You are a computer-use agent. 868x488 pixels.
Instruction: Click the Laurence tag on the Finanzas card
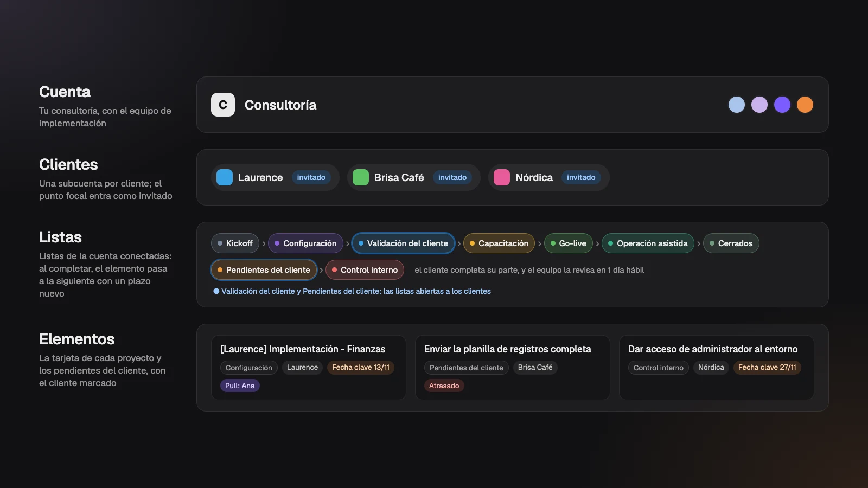[x=302, y=368]
